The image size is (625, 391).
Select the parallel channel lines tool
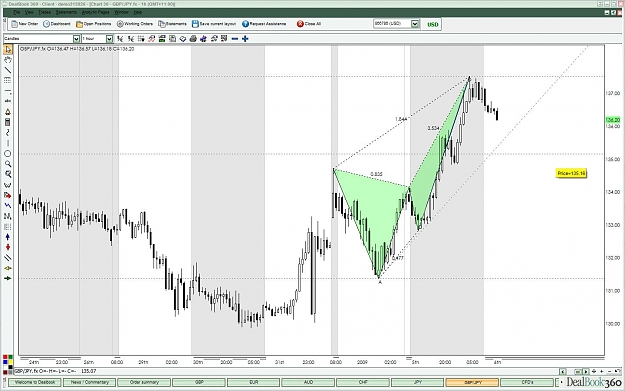tap(8, 258)
